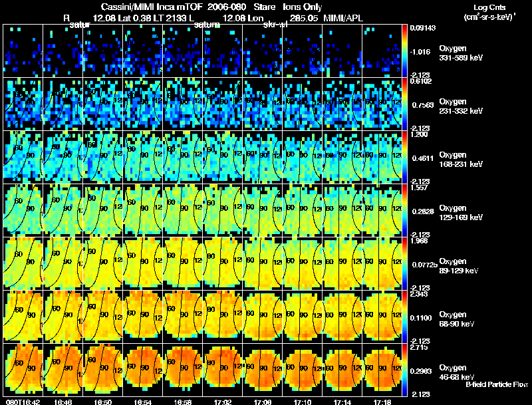Click the Oxygen 46-68 keV panel at 17:02

click(x=223, y=370)
